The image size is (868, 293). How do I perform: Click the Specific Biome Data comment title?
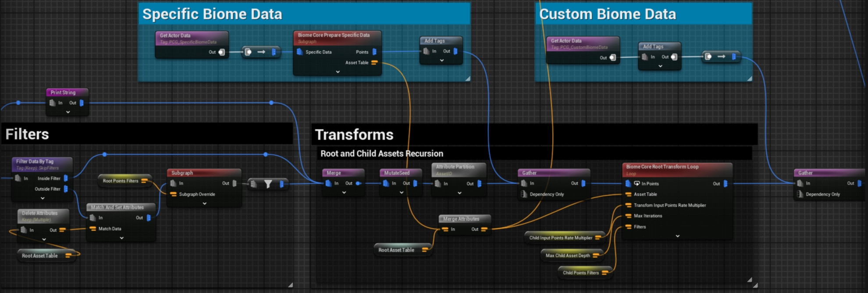point(212,14)
